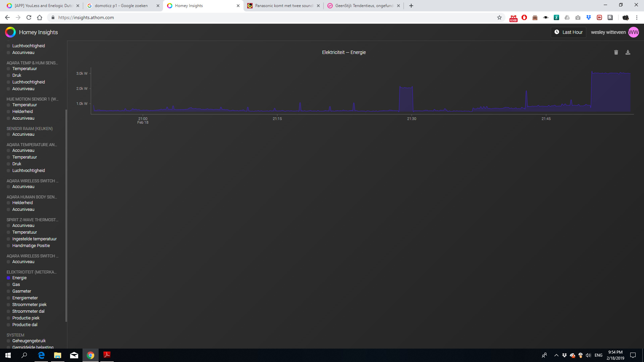Switch to the YouLess and Enelogic tab

(x=42, y=6)
